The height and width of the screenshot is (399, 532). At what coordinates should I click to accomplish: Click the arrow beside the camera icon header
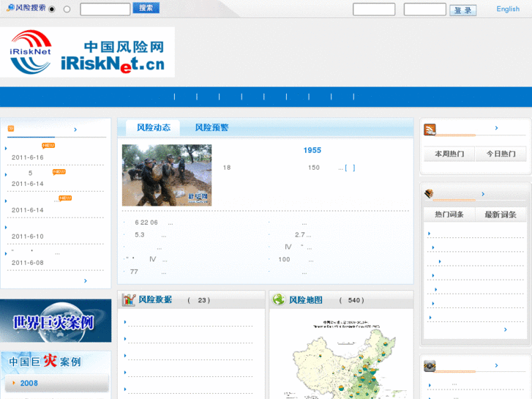496,365
